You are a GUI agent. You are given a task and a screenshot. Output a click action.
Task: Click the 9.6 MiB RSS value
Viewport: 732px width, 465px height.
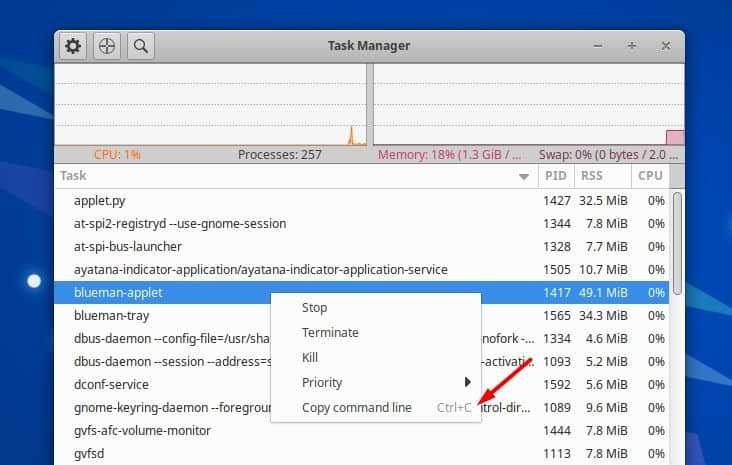pos(606,408)
